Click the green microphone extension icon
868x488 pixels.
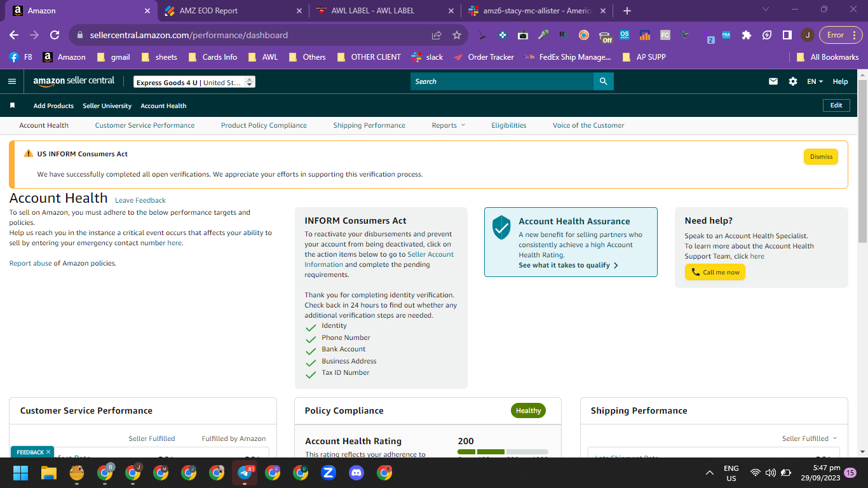pos(543,35)
